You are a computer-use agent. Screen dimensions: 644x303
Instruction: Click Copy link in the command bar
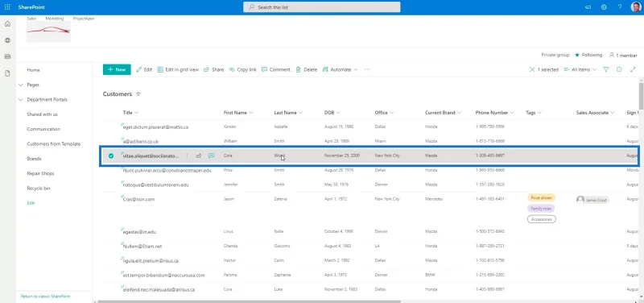243,69
